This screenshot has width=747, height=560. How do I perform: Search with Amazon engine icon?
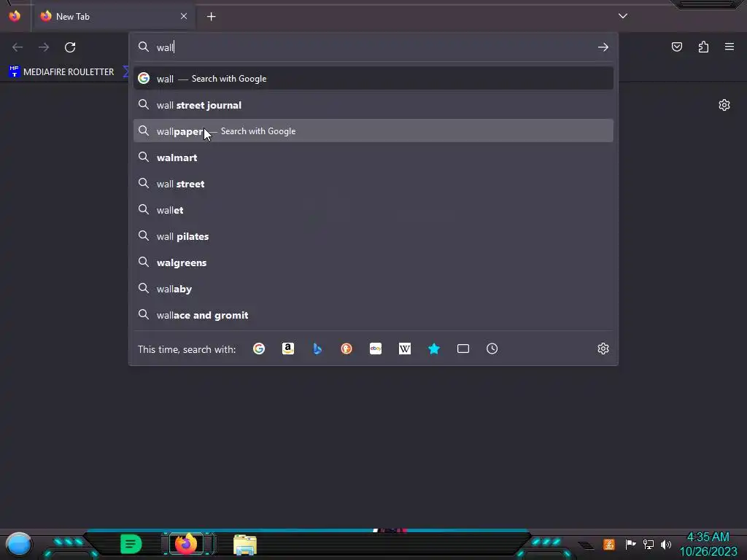[x=287, y=349]
